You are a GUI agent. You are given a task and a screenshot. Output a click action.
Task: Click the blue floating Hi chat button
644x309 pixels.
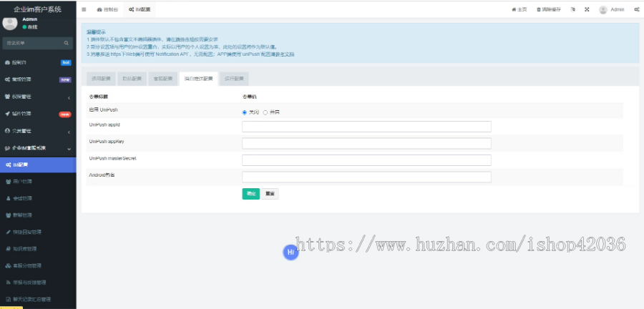[291, 252]
